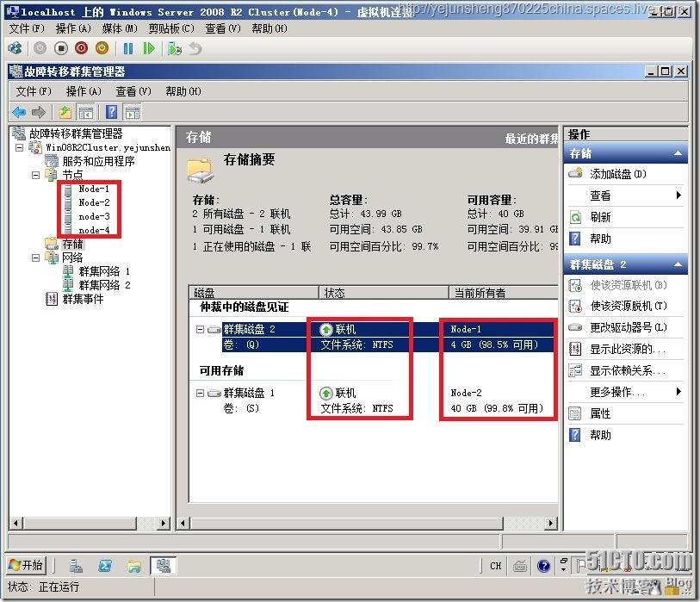Collapse the Win08R2Cluster tree node

click(19, 147)
